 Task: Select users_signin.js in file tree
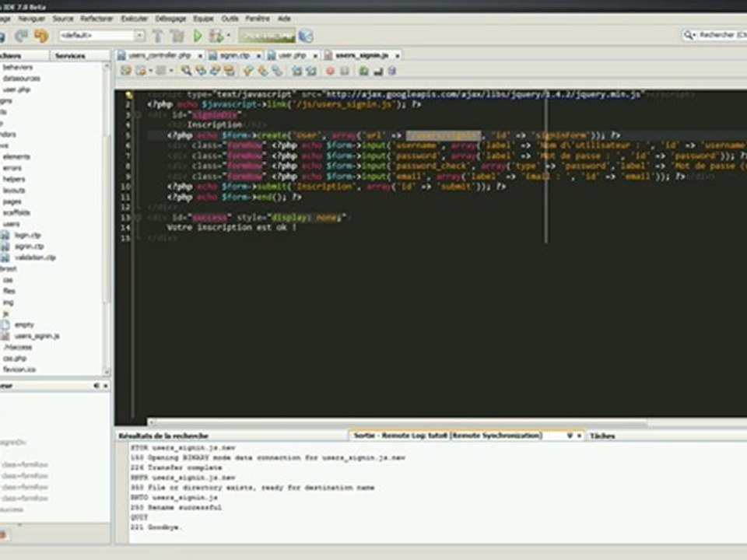click(37, 336)
